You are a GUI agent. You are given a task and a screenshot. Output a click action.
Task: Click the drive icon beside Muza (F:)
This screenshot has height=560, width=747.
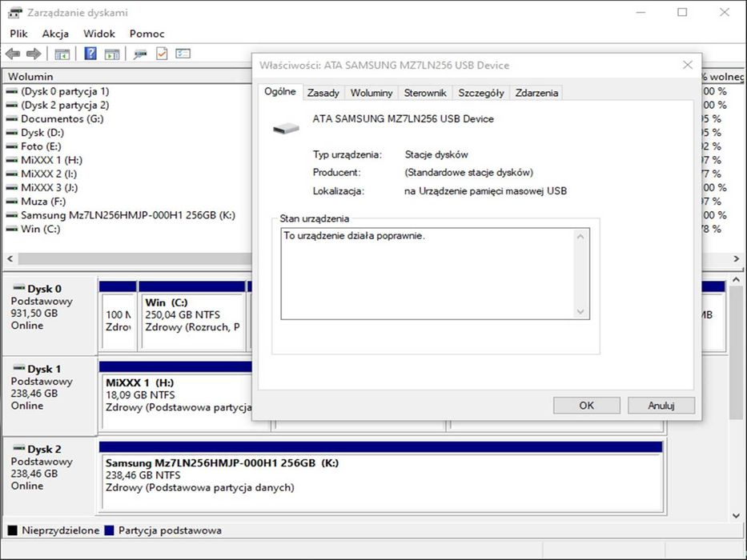11,202
